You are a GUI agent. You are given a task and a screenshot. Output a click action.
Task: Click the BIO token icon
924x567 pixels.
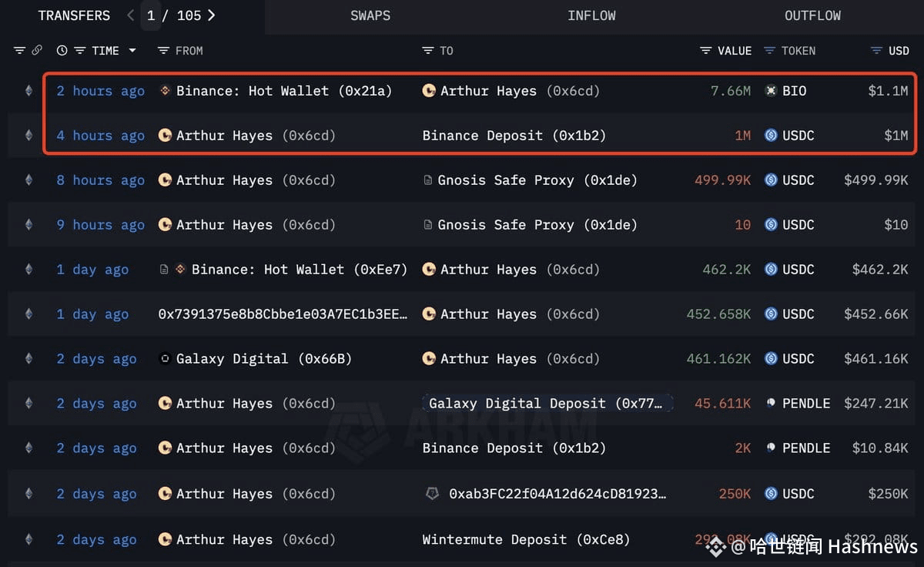tap(770, 91)
